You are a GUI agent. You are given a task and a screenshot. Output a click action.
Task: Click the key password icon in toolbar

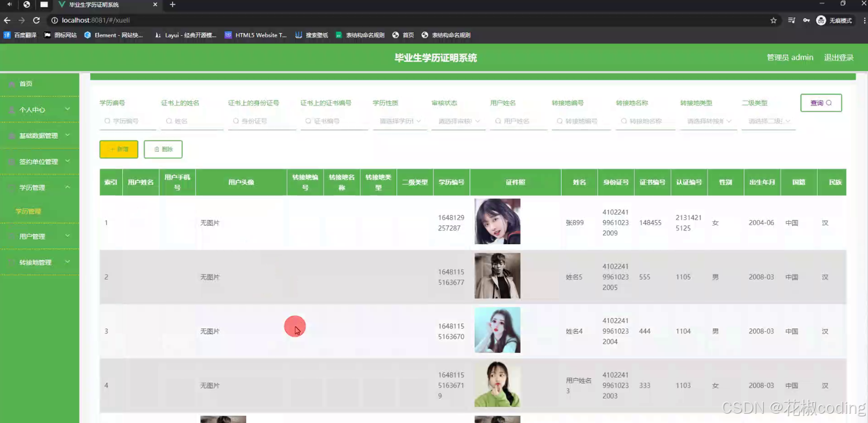806,20
